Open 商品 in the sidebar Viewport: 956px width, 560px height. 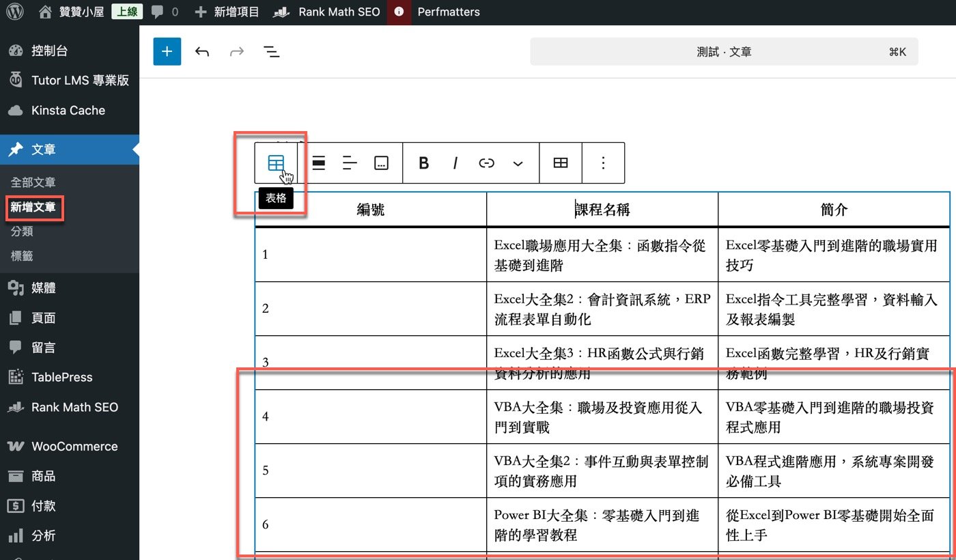point(70,476)
